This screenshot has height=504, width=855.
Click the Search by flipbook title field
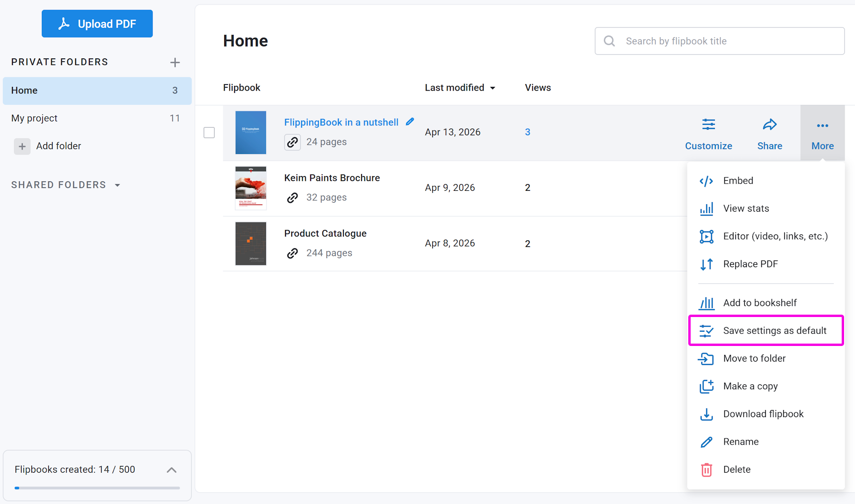[720, 41]
